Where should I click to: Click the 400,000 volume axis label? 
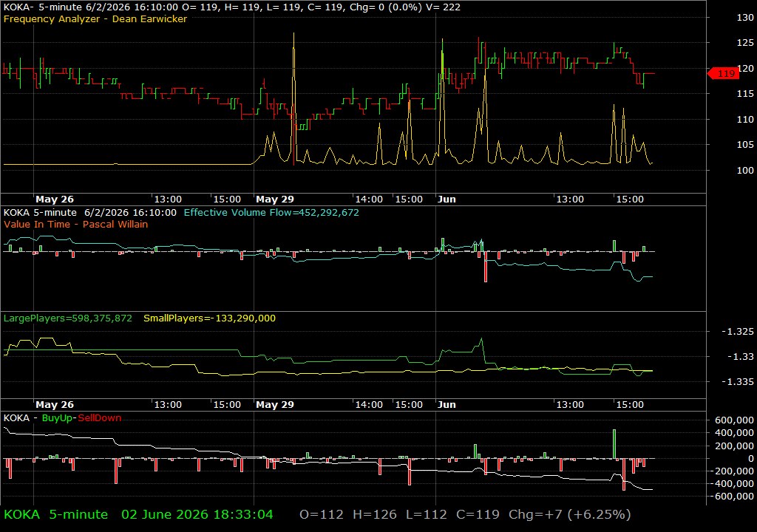click(x=734, y=432)
